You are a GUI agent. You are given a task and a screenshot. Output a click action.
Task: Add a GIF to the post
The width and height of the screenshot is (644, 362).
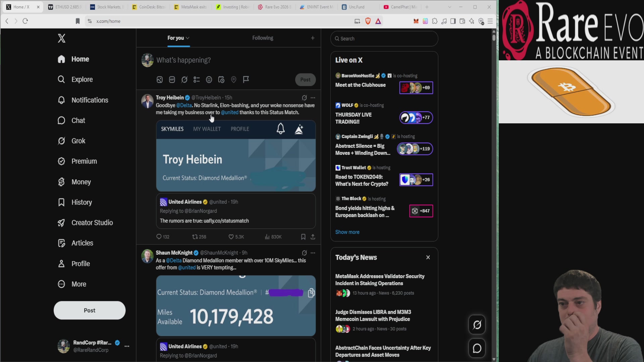coord(172,80)
